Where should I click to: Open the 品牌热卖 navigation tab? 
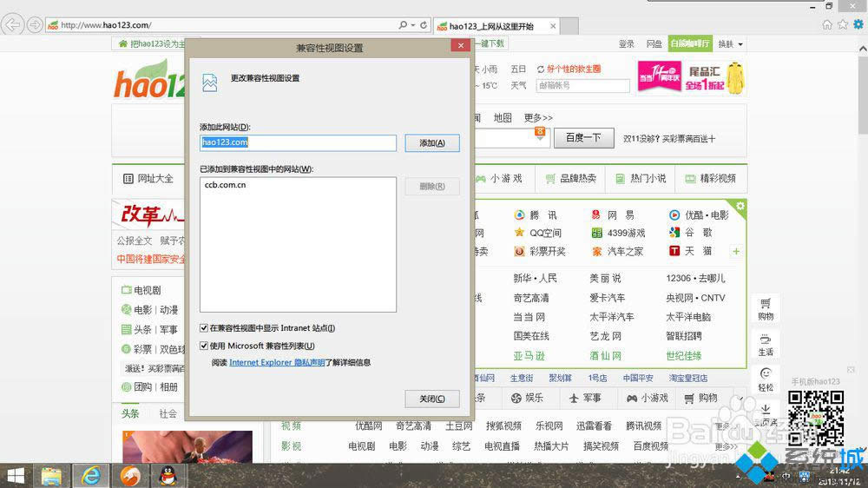tap(571, 178)
